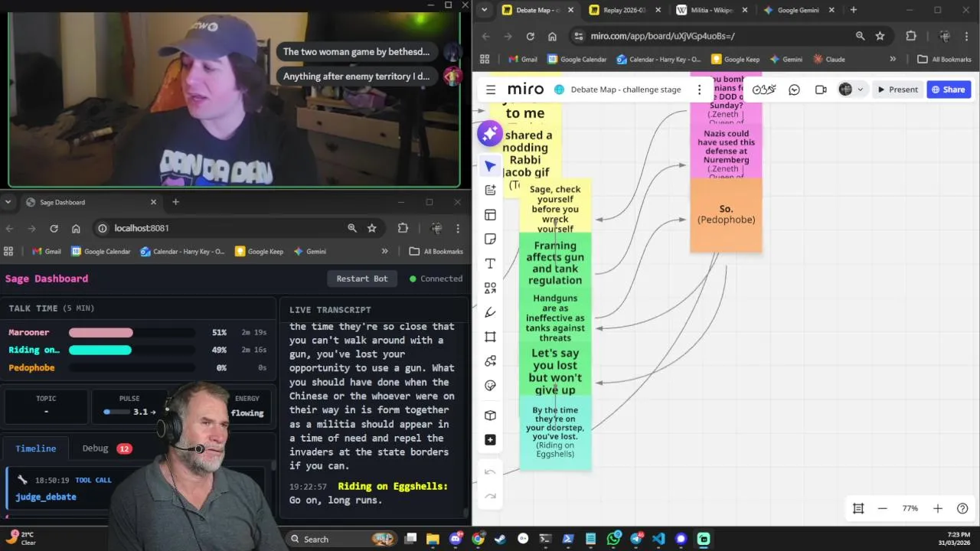980x551 pixels.
Task: Open tab search dropdown in Miro browser window
Action: point(484,10)
